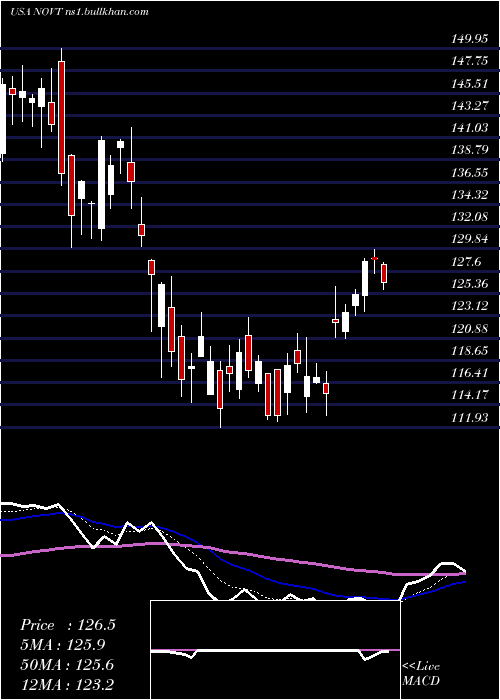
Task: Click the 129.84 price level text
Action: [x=470, y=239]
